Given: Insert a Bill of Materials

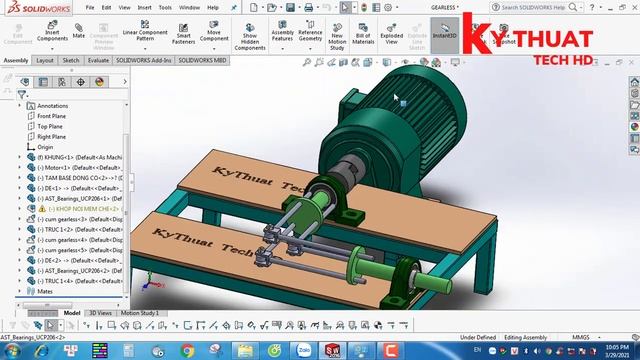Looking at the screenshot, I should coord(363,33).
